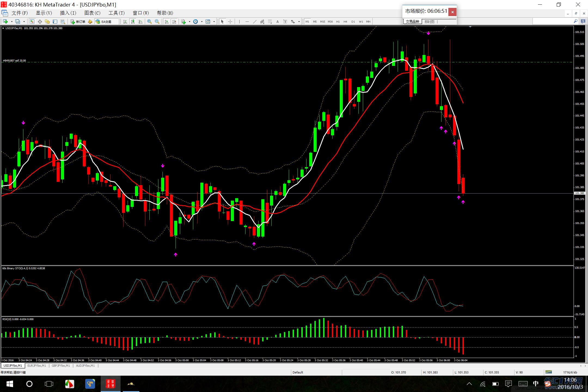The width and height of the screenshot is (588, 392).
Task: Select the text label tool
Action: click(285, 22)
